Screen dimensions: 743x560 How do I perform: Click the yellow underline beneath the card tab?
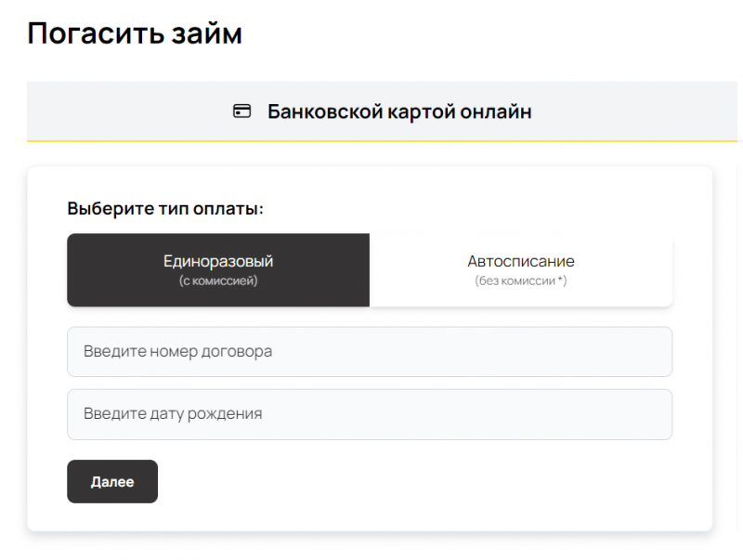click(371, 141)
